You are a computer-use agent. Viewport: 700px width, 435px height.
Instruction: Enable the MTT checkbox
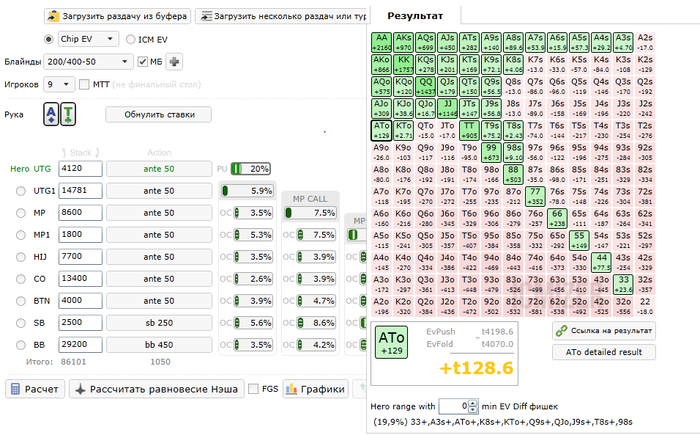pyautogui.click(x=84, y=84)
